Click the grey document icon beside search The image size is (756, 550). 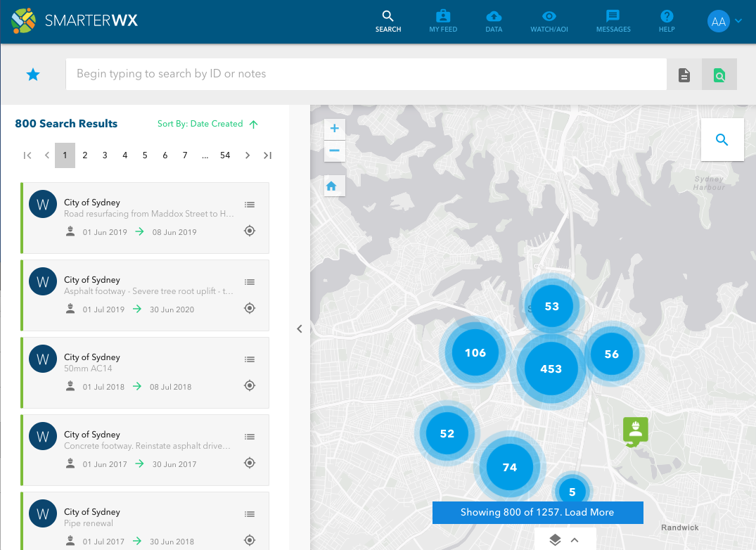click(x=684, y=75)
